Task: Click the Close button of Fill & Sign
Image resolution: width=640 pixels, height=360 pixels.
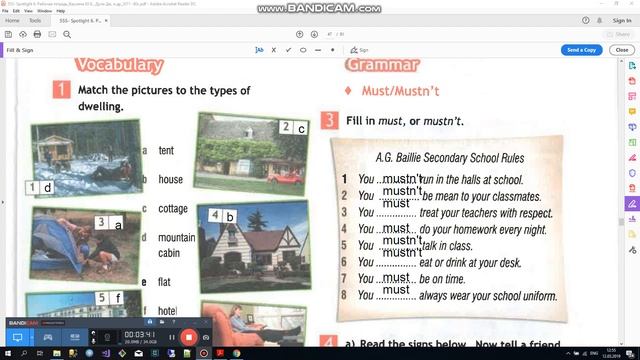Action: (622, 50)
